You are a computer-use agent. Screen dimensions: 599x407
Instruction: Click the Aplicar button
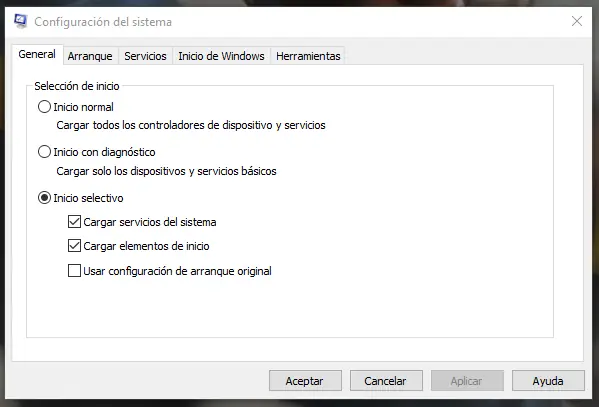click(467, 381)
